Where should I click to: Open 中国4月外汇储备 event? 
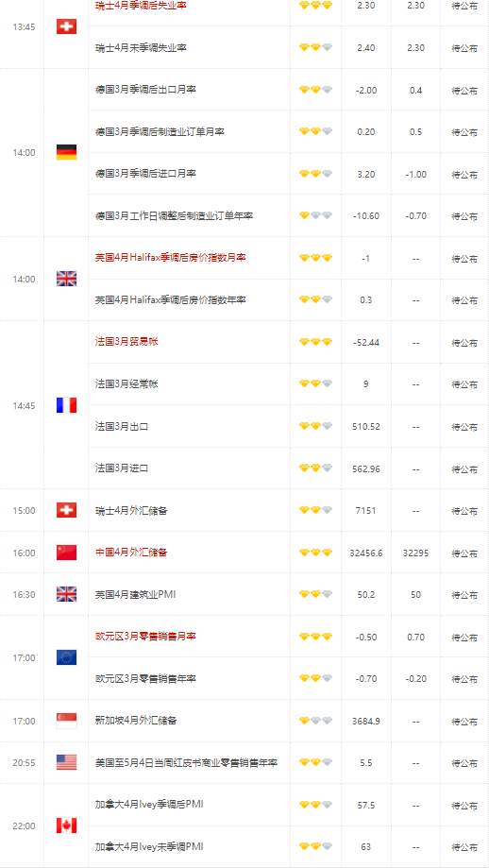131,553
